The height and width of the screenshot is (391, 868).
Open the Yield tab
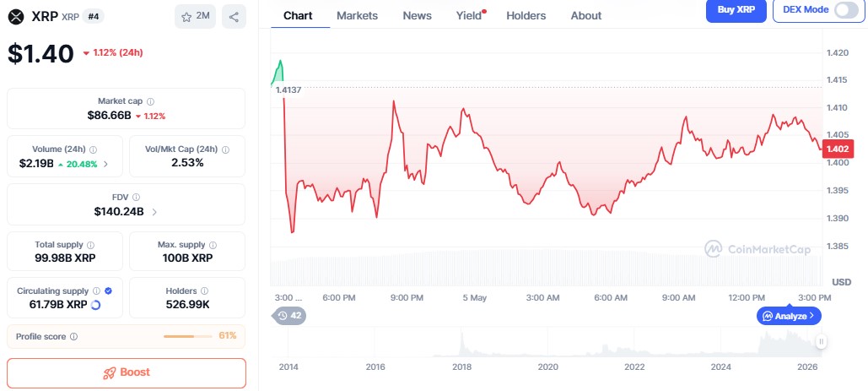[470, 15]
